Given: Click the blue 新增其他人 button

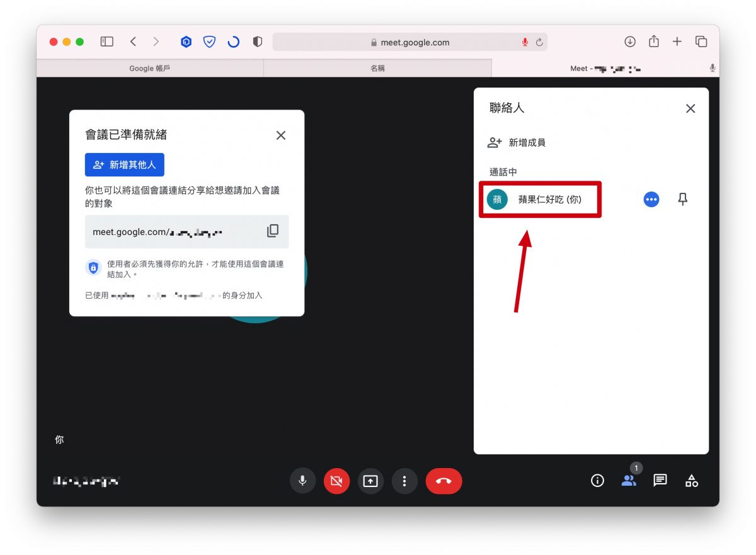Looking at the screenshot, I should 125,164.
